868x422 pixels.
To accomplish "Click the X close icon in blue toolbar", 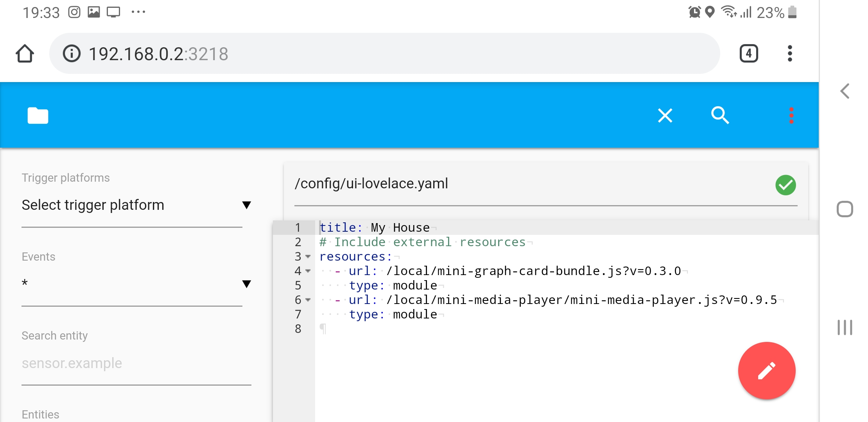I will 665,116.
